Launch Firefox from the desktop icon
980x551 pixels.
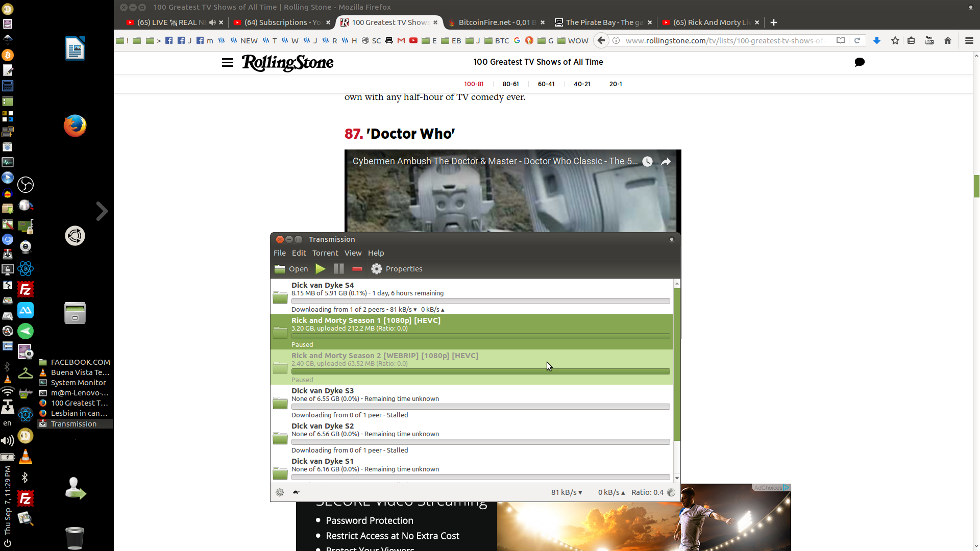pyautogui.click(x=75, y=126)
